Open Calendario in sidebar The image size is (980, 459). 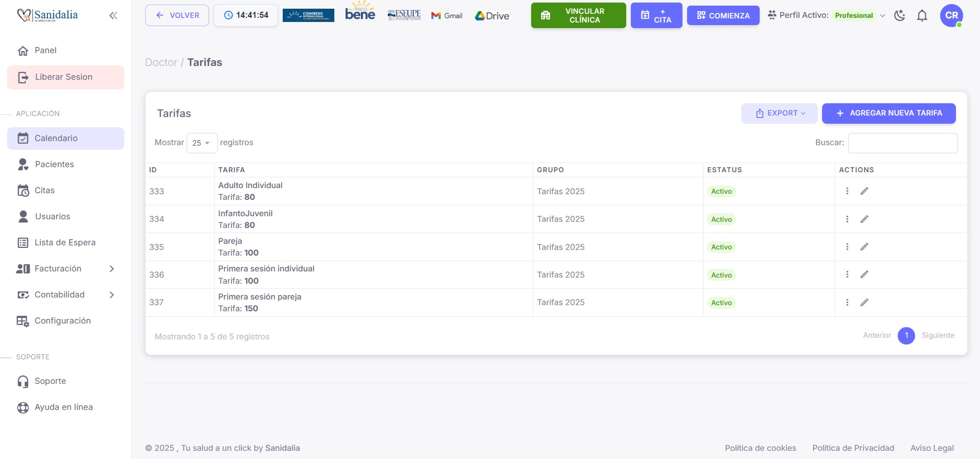click(x=65, y=139)
